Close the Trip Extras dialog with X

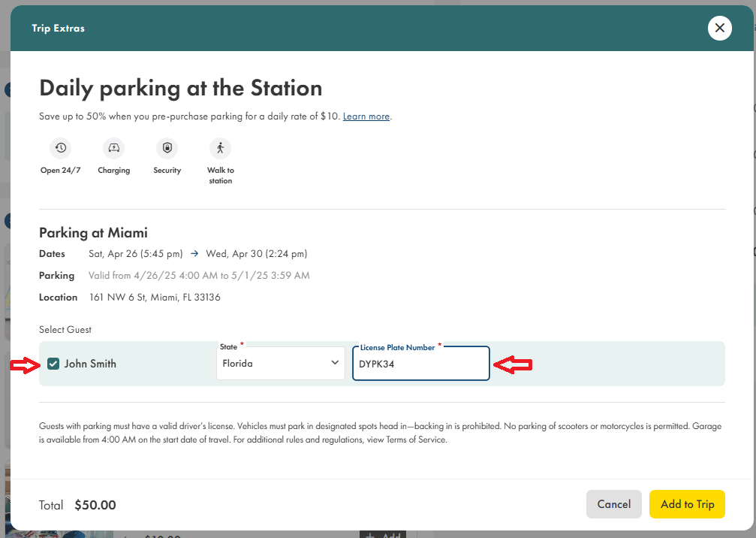(x=719, y=28)
